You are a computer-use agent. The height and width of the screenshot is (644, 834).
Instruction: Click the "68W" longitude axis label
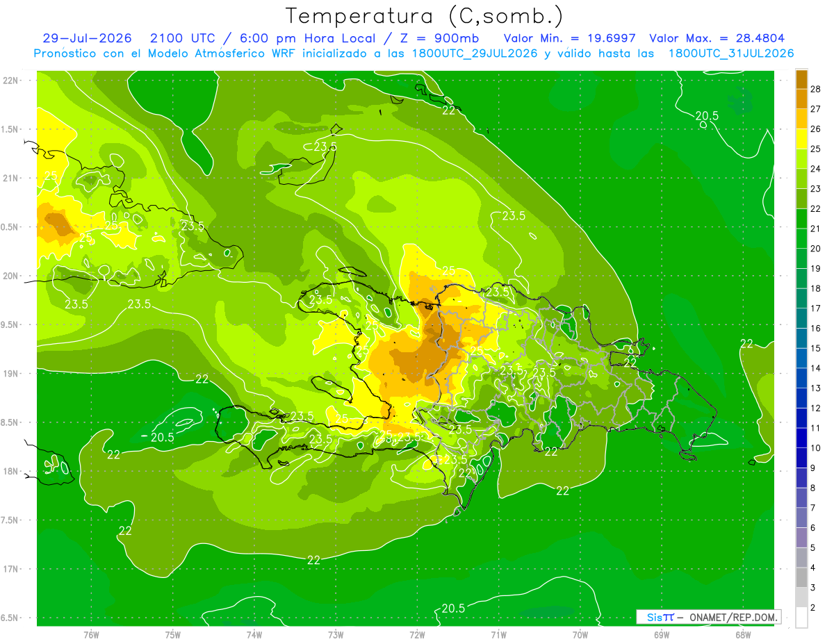coord(742,635)
